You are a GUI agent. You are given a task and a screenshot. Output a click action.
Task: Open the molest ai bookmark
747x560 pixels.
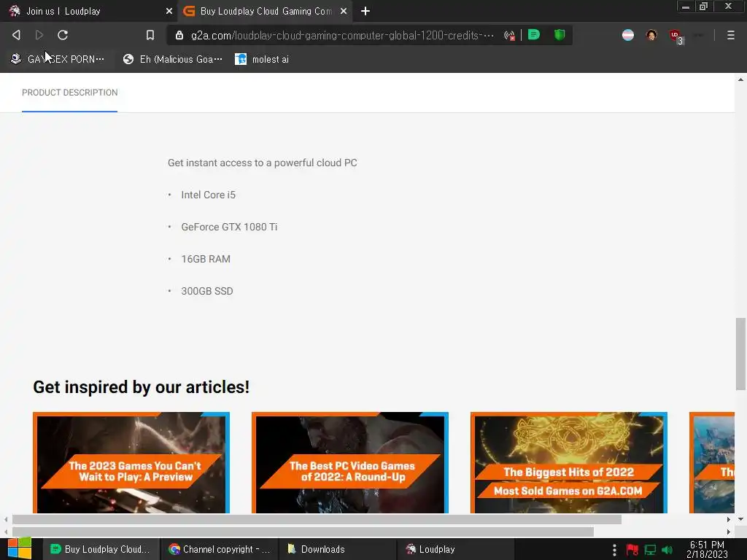point(262,59)
